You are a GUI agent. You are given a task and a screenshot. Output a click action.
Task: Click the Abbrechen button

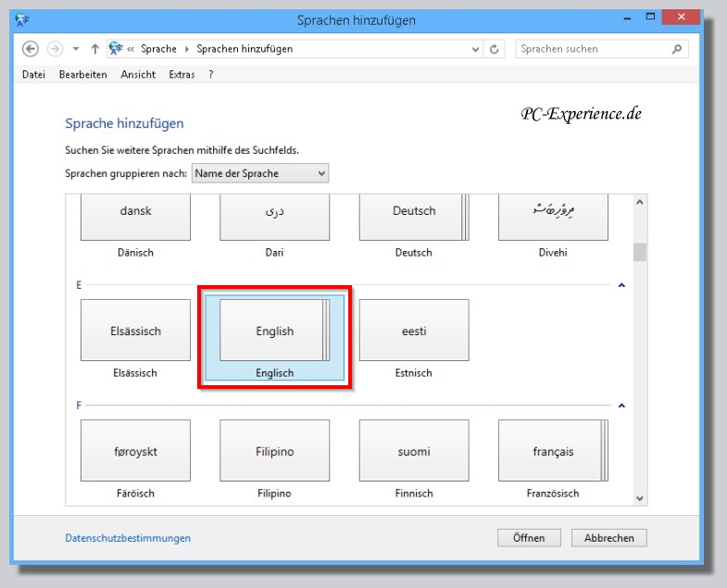click(x=608, y=538)
